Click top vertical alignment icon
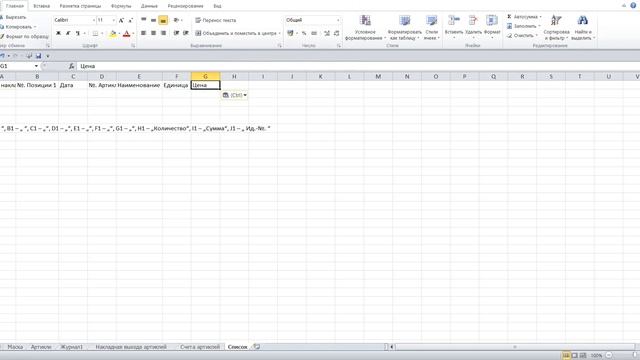Image resolution: width=640 pixels, height=360 pixels. click(143, 20)
